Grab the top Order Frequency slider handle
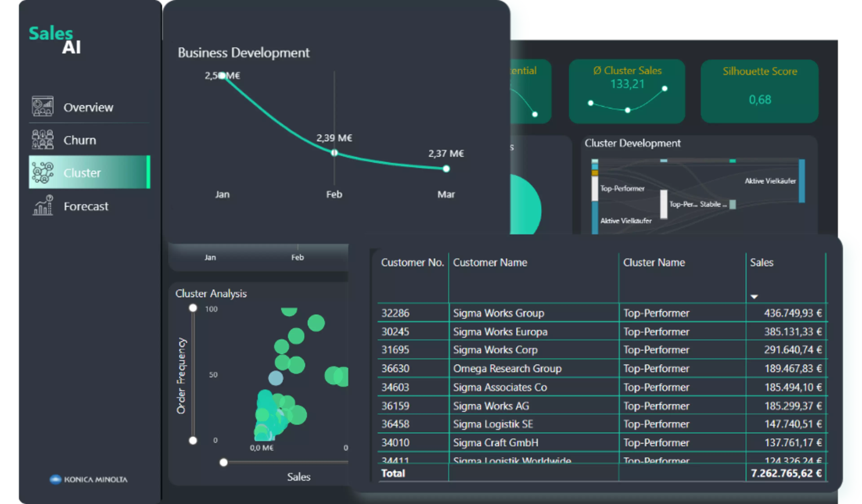The height and width of the screenshot is (504, 862). pyautogui.click(x=193, y=308)
